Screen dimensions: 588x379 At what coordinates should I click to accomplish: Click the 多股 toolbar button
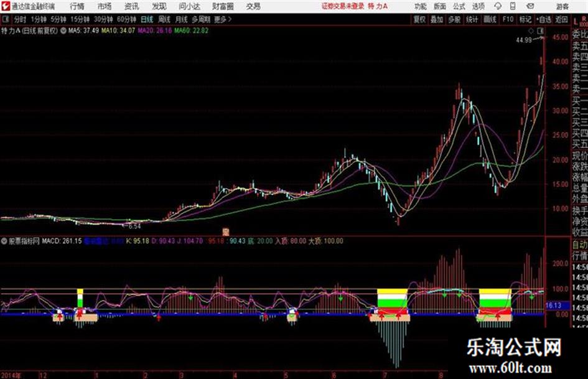(x=454, y=19)
